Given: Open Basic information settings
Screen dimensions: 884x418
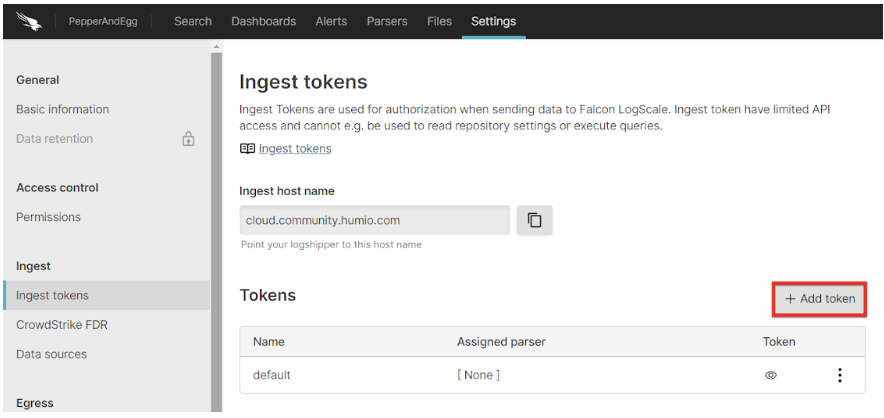Looking at the screenshot, I should 63,109.
